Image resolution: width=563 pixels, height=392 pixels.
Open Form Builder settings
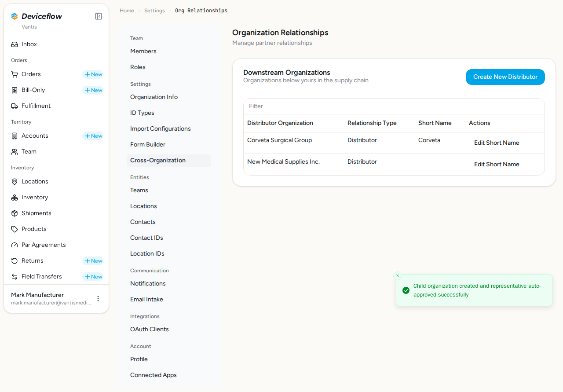coord(169,145)
